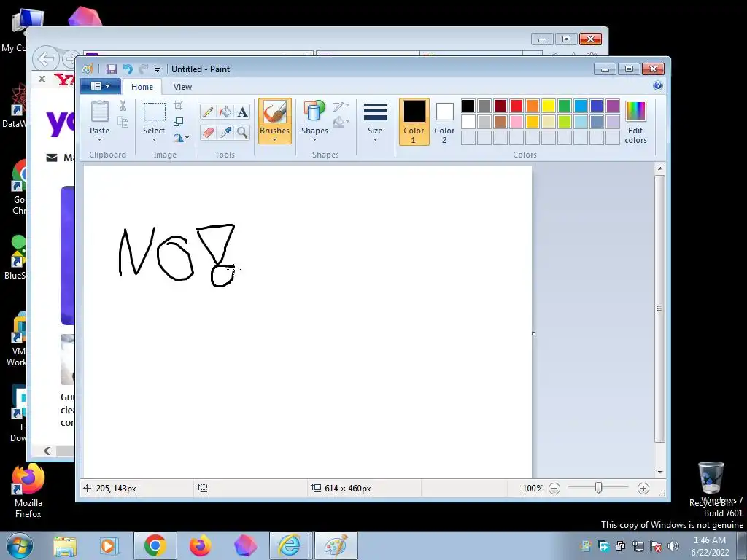Click the Undo arrow in title bar
The image size is (747, 560).
tap(127, 69)
